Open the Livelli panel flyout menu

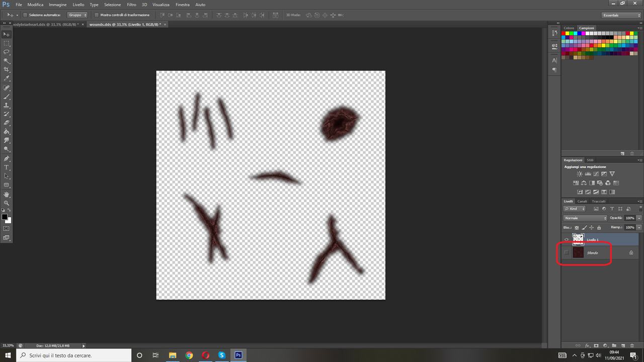pyautogui.click(x=640, y=201)
